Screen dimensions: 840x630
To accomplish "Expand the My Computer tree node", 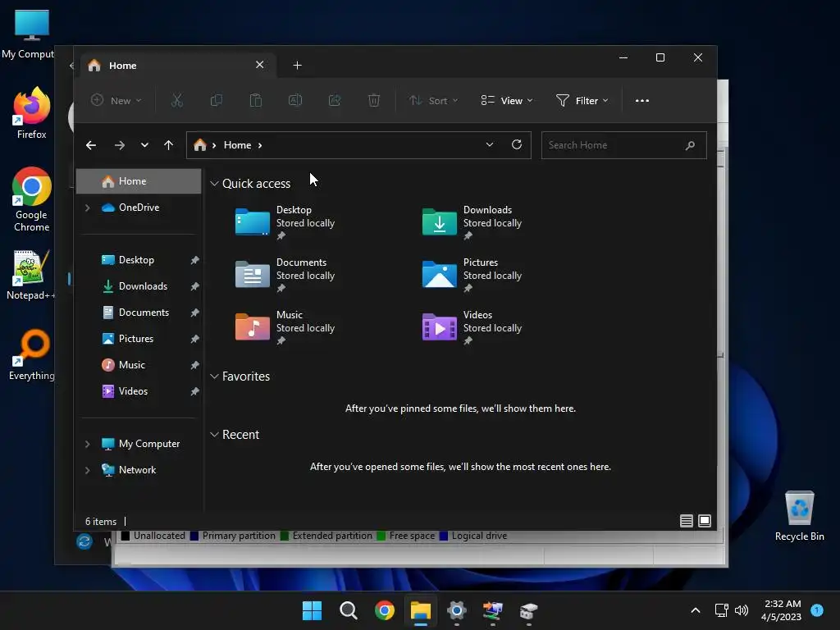I will [x=87, y=444].
